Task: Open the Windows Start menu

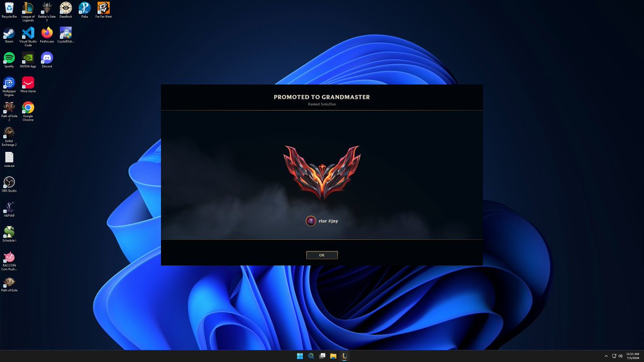Action: (x=300, y=356)
